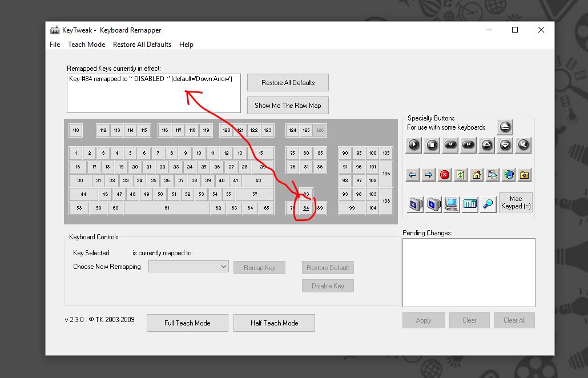Viewport: 588px width, 378px height.
Task: Open the Help menu
Action: tap(186, 44)
